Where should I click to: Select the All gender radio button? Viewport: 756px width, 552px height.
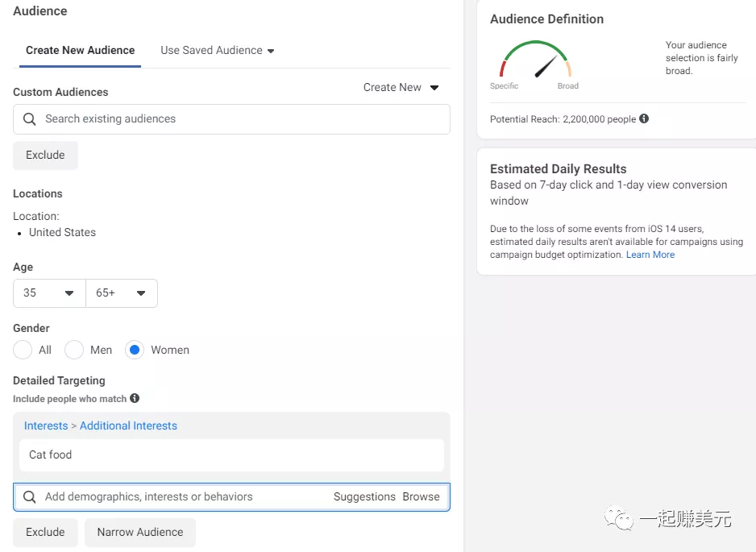[x=23, y=350]
